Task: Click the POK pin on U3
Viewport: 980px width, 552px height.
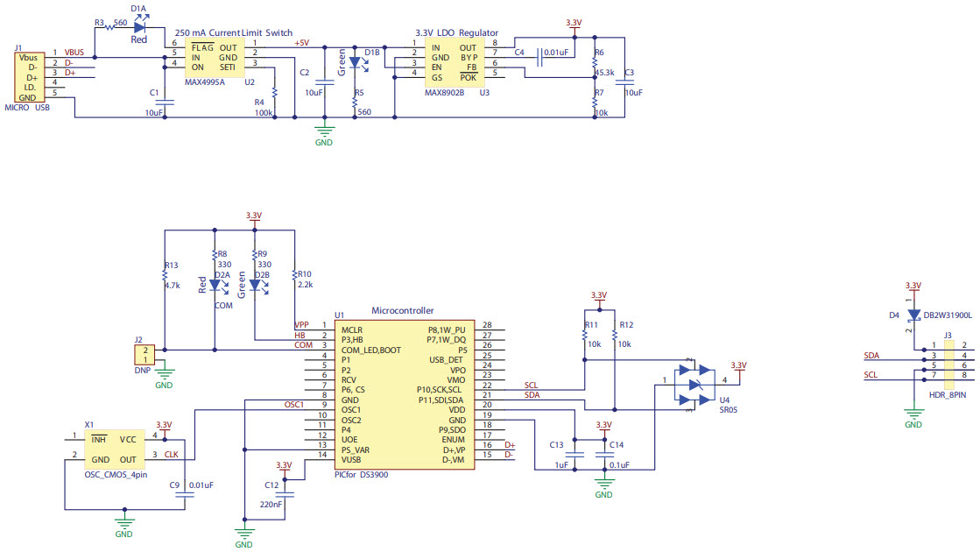Action: tap(468, 77)
